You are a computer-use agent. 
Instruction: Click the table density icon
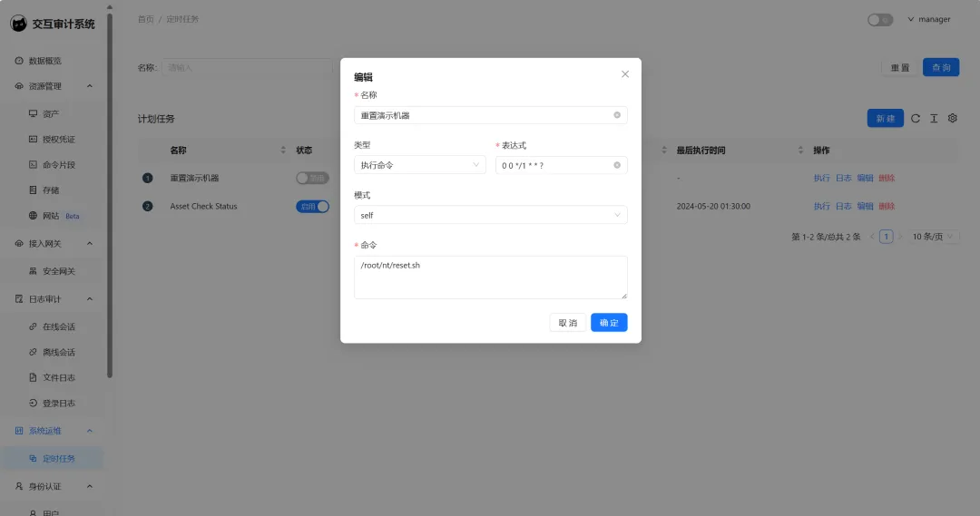click(x=934, y=119)
